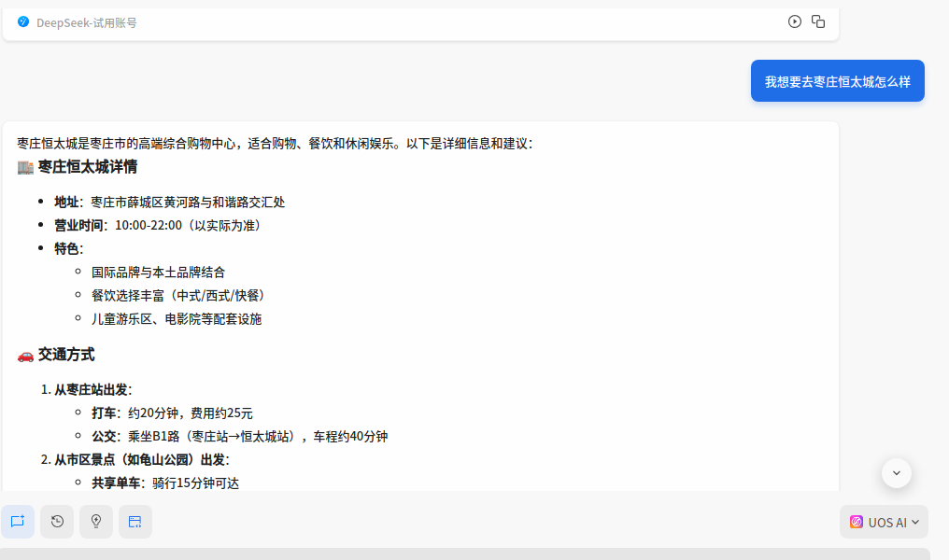Screen dimensions: 949x560
Task: Click the 营业时间 10:00-22:00 line
Action: click(157, 226)
